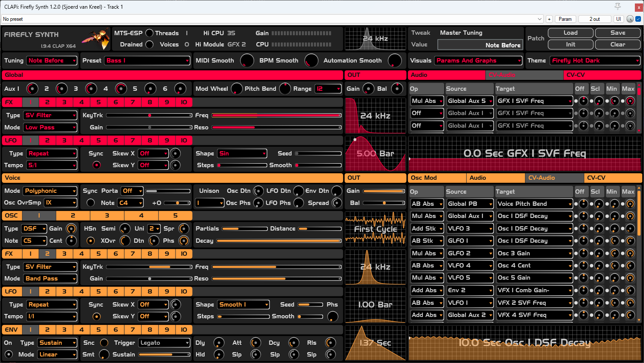The width and height of the screenshot is (644, 363).
Task: Adjust the Pitch Bend knob
Action: [x=285, y=89]
